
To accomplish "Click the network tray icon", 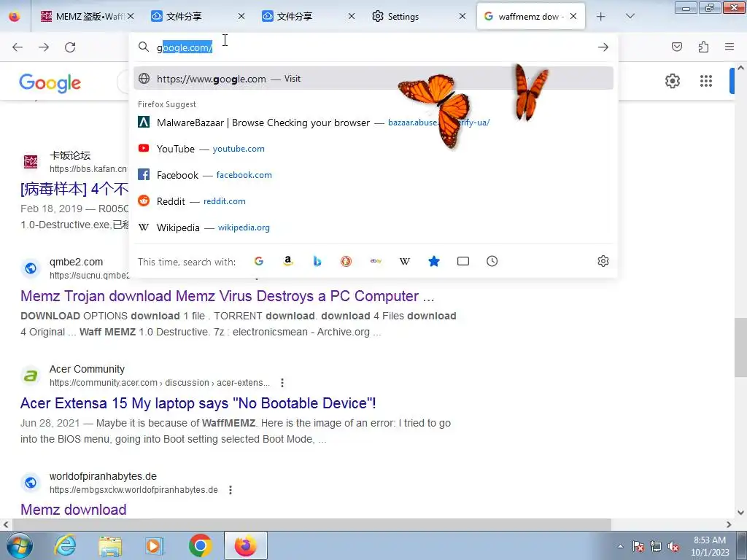I will coord(656,546).
